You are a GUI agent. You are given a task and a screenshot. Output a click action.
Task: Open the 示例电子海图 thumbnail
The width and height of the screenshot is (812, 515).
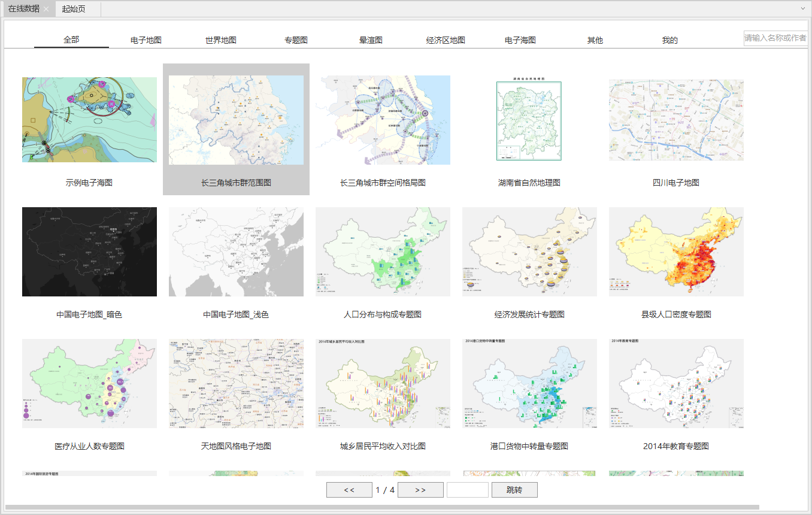[89, 120]
